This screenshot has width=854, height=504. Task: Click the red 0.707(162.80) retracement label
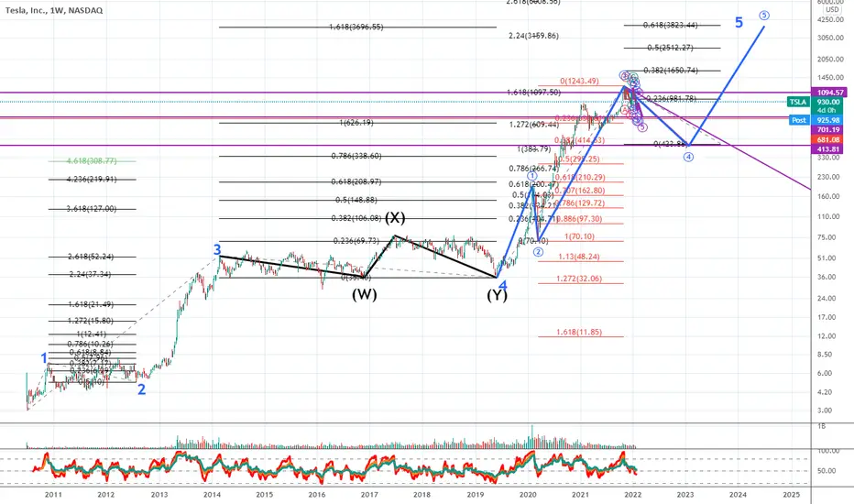[x=580, y=191]
